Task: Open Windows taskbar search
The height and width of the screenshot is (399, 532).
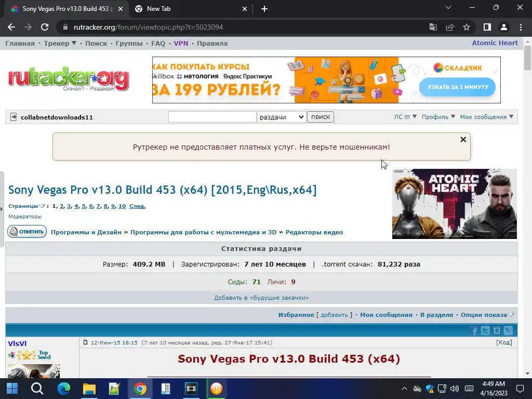Action: pos(37,389)
